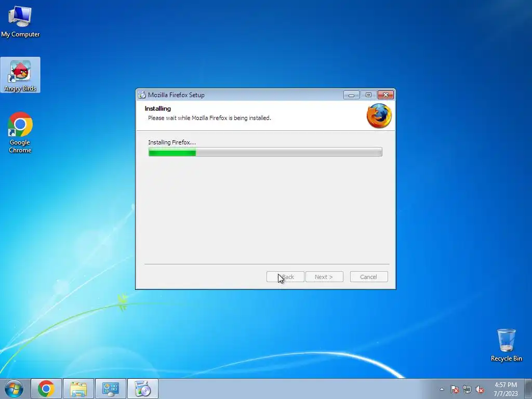Viewport: 532px width, 399px height.
Task: Click the 'Installing Firefox...' status text
Action: [x=172, y=142]
